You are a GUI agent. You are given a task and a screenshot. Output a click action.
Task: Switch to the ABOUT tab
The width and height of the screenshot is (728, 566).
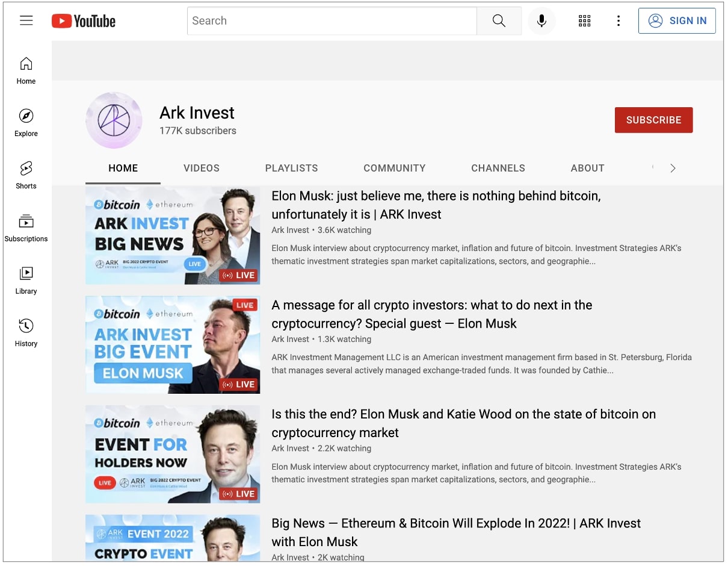click(588, 169)
